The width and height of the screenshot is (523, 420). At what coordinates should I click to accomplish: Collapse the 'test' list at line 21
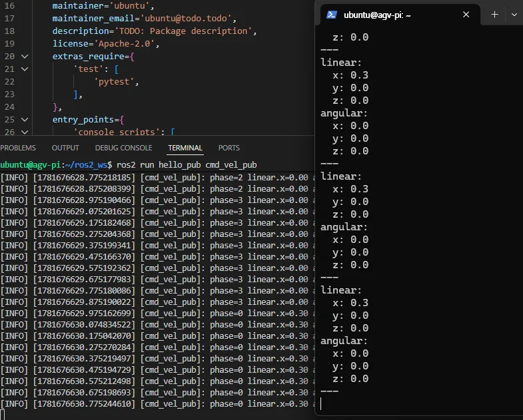(25, 69)
